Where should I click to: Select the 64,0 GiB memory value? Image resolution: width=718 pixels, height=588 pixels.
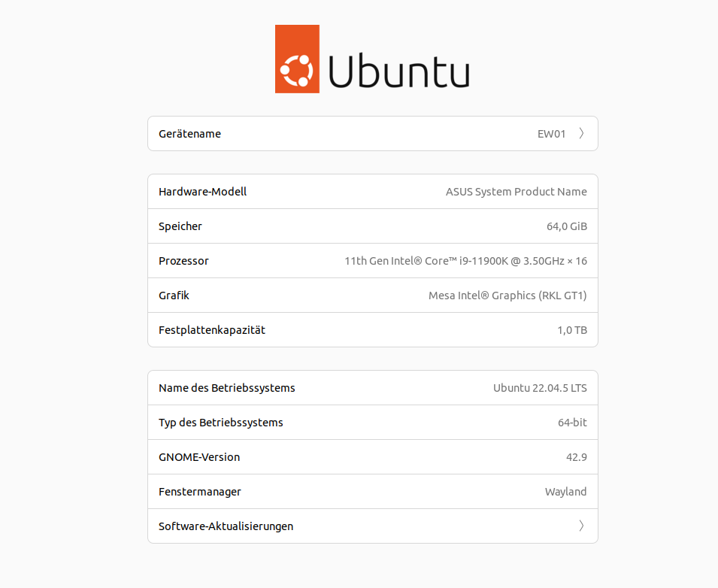(566, 226)
